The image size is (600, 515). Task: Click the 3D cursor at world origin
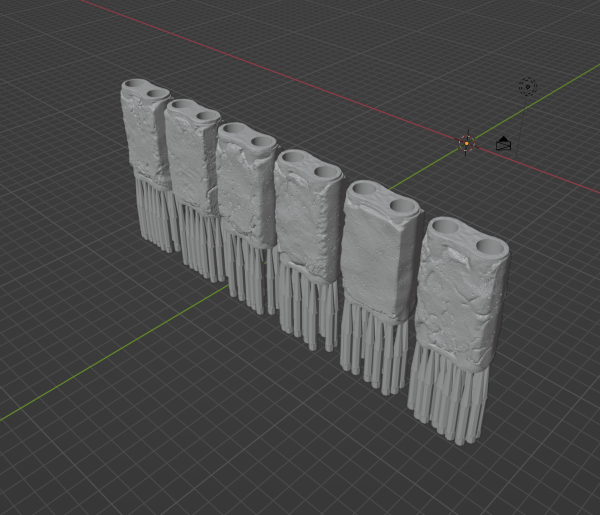[466, 143]
